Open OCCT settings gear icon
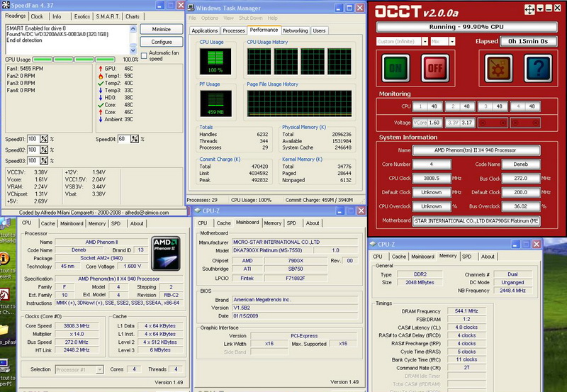 [x=498, y=68]
